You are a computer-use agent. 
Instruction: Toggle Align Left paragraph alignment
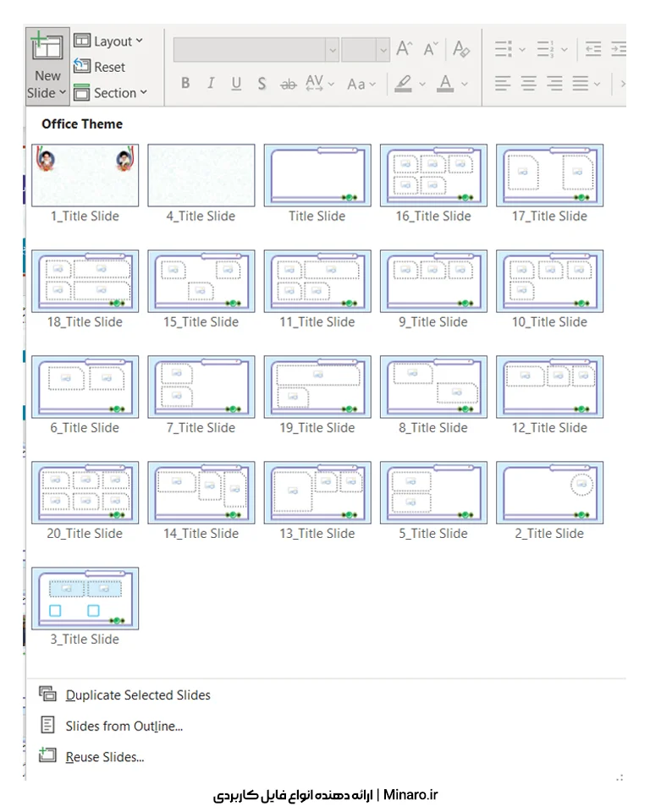click(503, 84)
